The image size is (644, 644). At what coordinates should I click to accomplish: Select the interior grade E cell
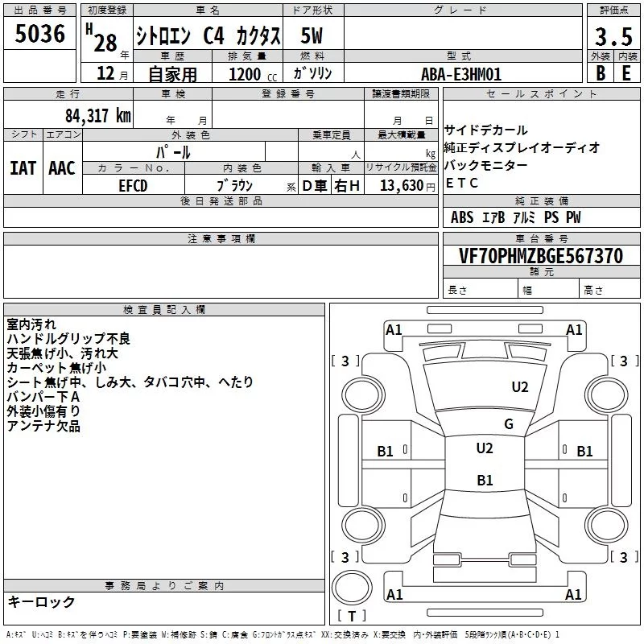[x=625, y=72]
